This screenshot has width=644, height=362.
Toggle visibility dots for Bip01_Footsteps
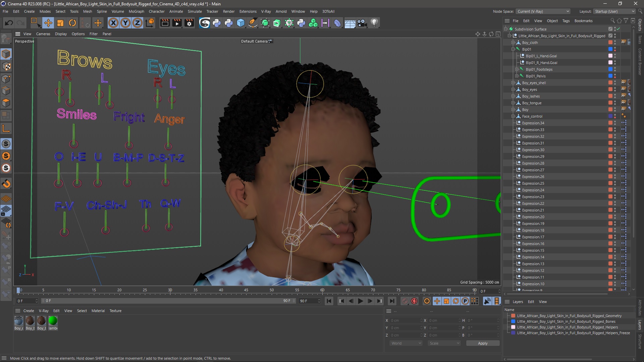[x=615, y=69]
